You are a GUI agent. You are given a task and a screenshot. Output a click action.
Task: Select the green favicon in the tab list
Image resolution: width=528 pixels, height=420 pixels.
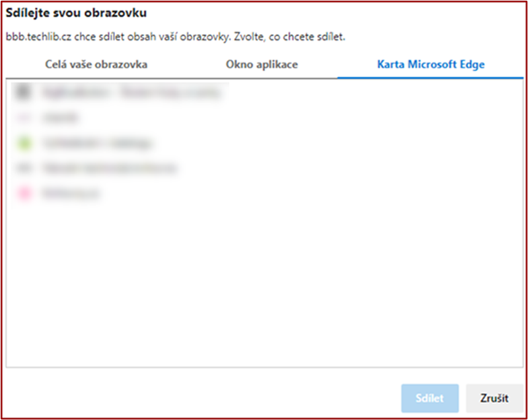(x=24, y=143)
